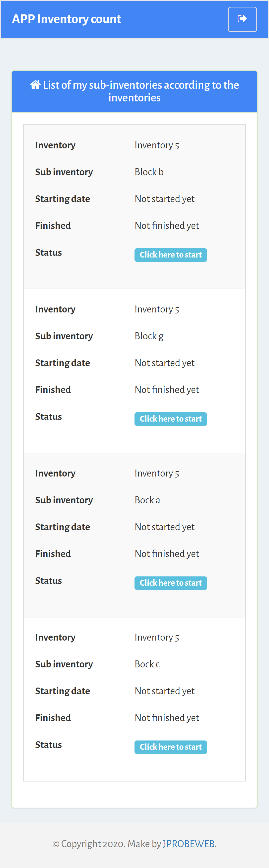This screenshot has height=868, width=269.
Task: Click Starting date label in Bock c card
Action: [63, 691]
